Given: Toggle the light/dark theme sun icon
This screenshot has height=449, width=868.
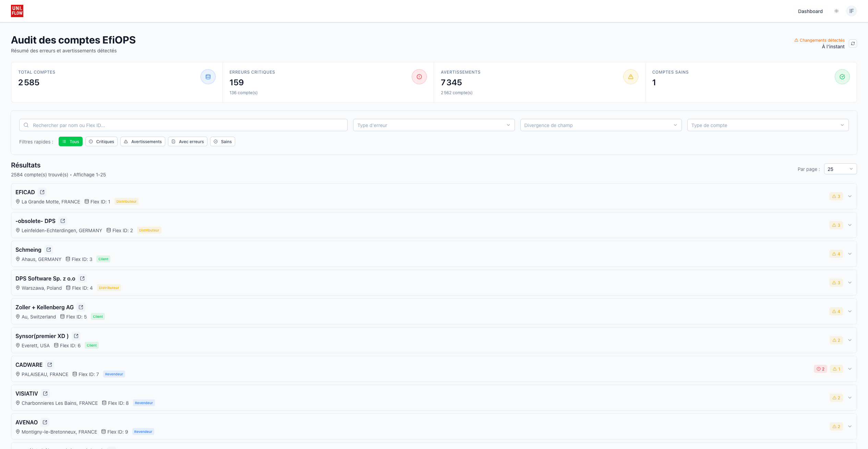Looking at the screenshot, I should pos(836,11).
